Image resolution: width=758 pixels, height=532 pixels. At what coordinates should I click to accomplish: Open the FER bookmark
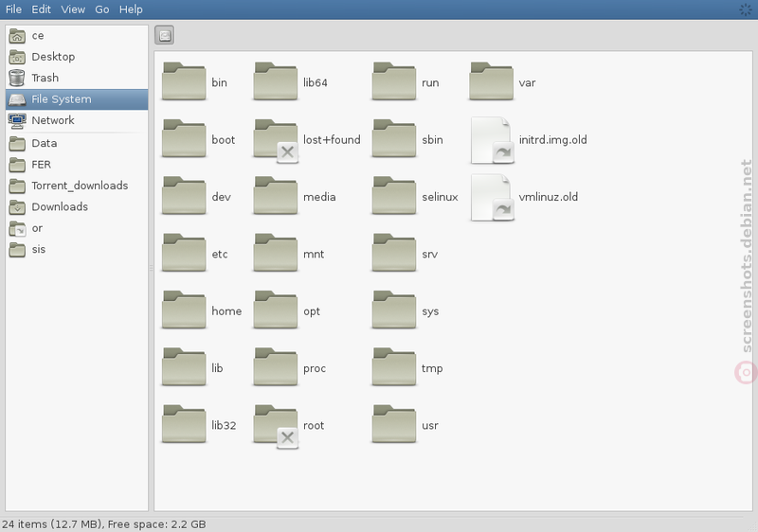(77, 165)
